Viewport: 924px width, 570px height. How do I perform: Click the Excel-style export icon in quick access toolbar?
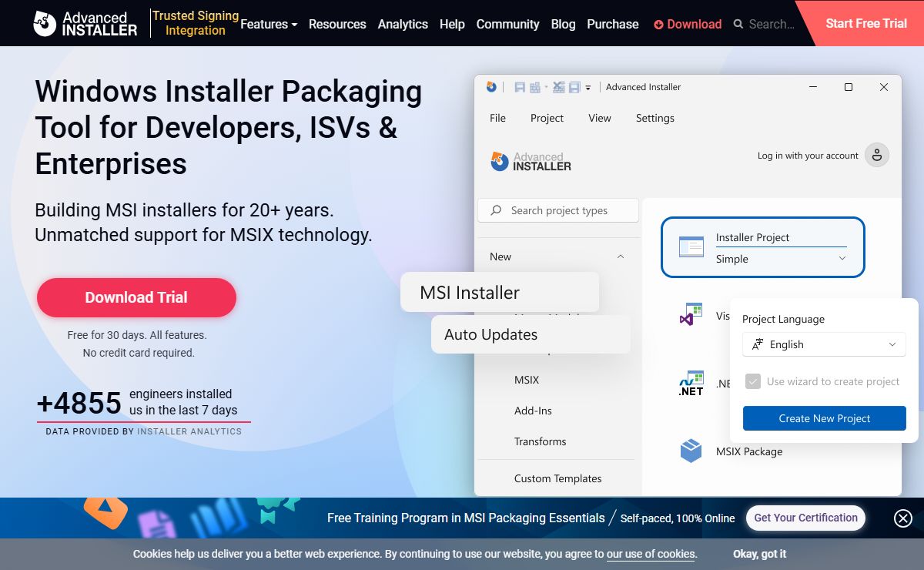coord(559,87)
